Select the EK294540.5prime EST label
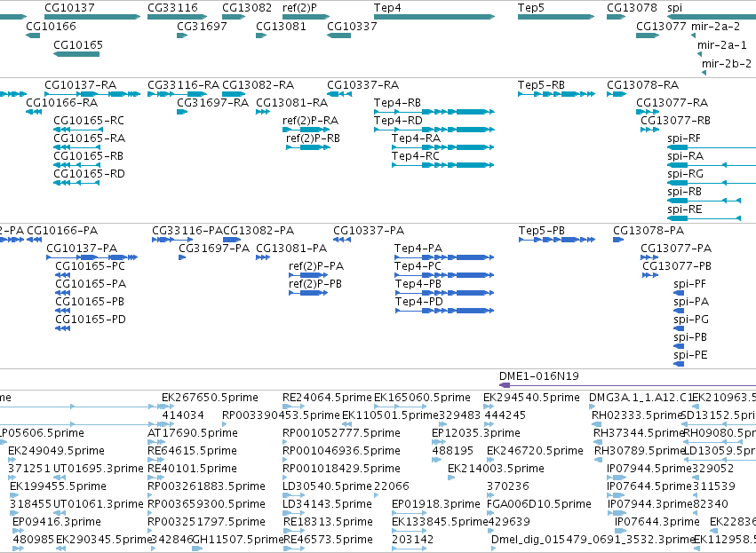 [531, 398]
